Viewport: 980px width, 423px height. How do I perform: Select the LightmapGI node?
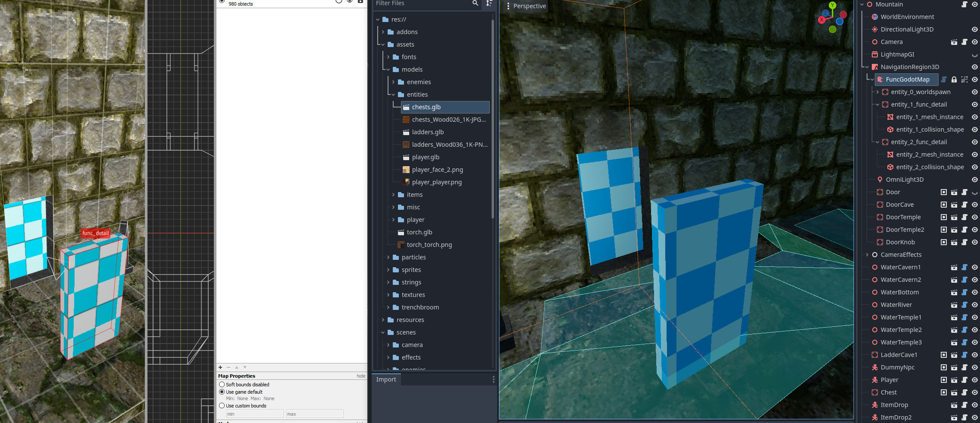pos(897,54)
